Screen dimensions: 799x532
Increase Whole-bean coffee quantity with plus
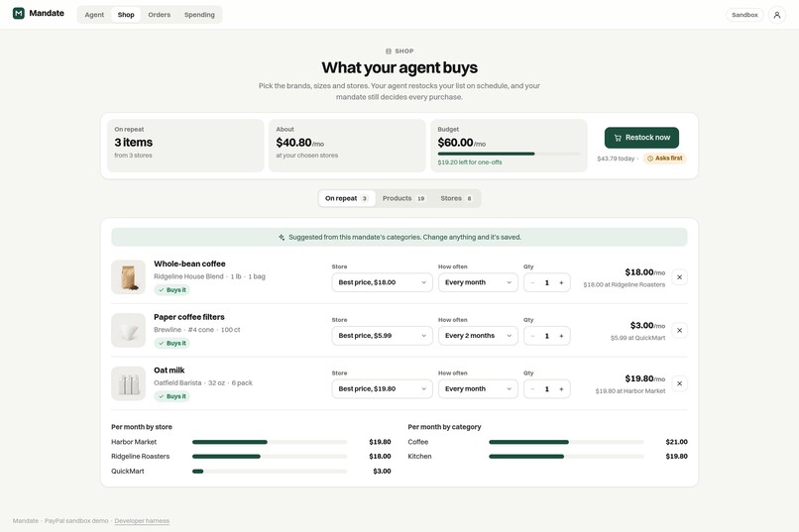coord(561,282)
